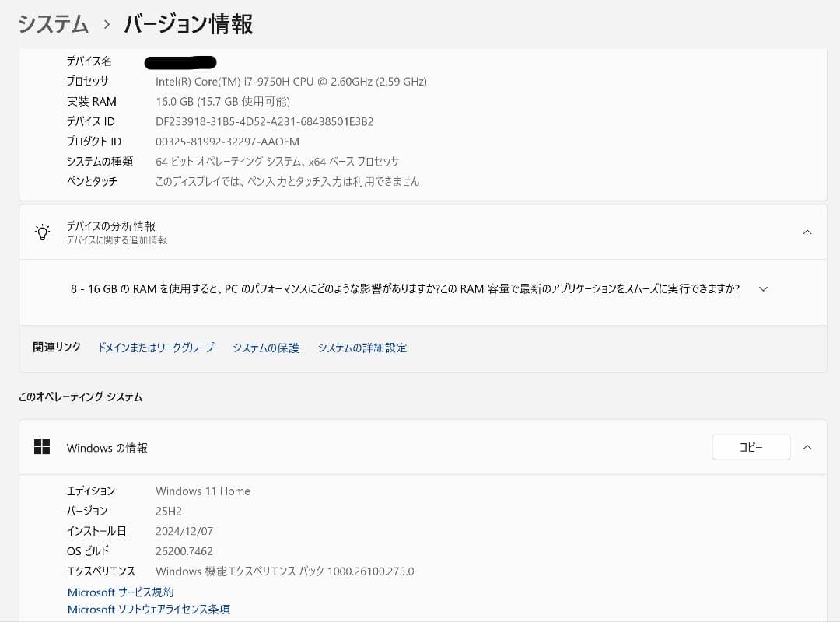Screen dimensions: 840x622
Task: Click the デバイス ID label
Action: click(x=90, y=121)
